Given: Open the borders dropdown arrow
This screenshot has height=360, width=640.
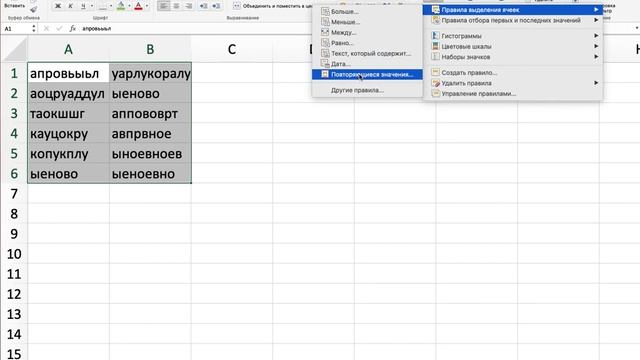Looking at the screenshot, I should [x=111, y=6].
